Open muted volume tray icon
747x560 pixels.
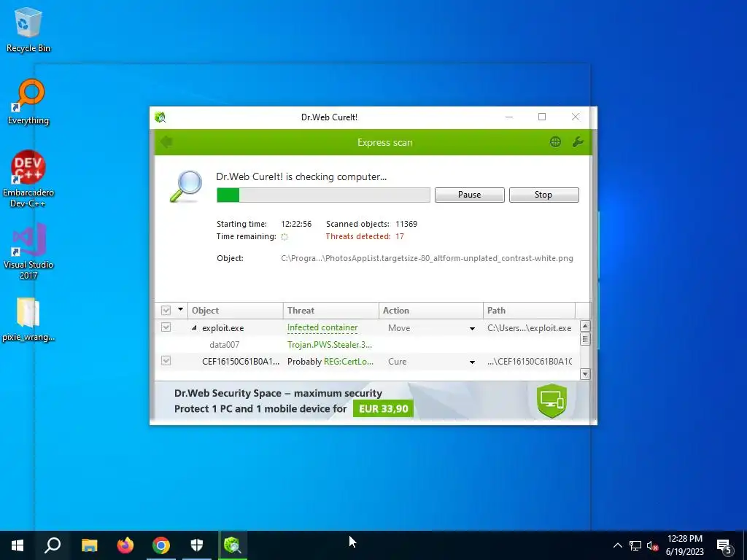[652, 545]
